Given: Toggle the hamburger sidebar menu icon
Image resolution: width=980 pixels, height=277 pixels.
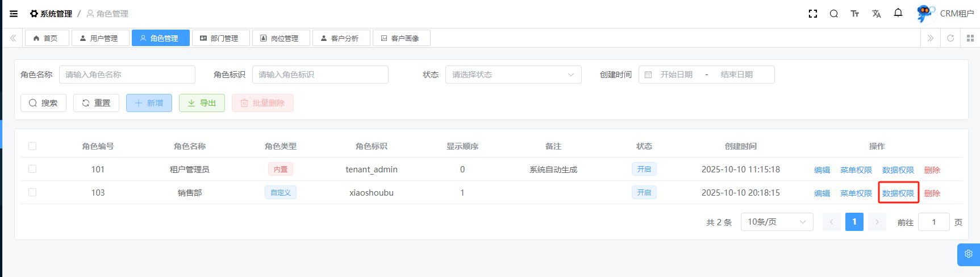Looking at the screenshot, I should tap(14, 14).
